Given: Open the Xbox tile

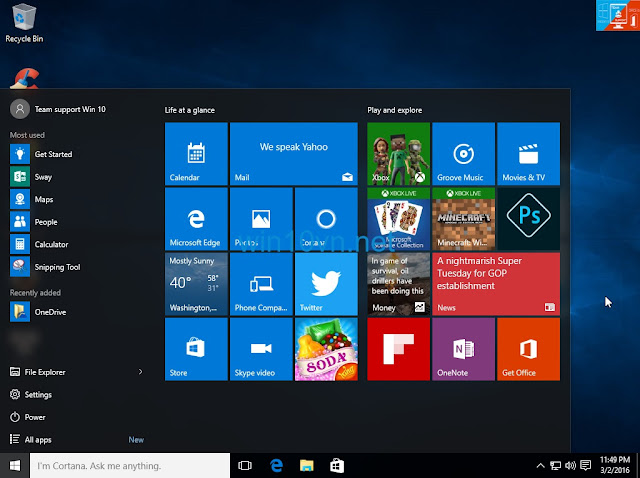Looking at the screenshot, I should (x=398, y=153).
